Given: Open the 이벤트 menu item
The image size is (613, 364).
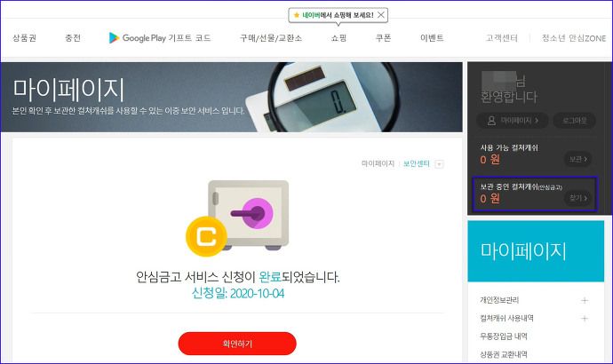Looking at the screenshot, I should (x=432, y=38).
